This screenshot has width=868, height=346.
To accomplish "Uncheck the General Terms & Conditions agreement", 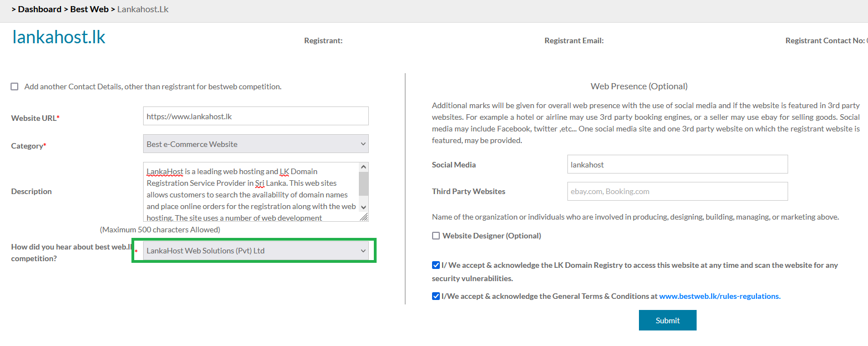I will tap(436, 296).
